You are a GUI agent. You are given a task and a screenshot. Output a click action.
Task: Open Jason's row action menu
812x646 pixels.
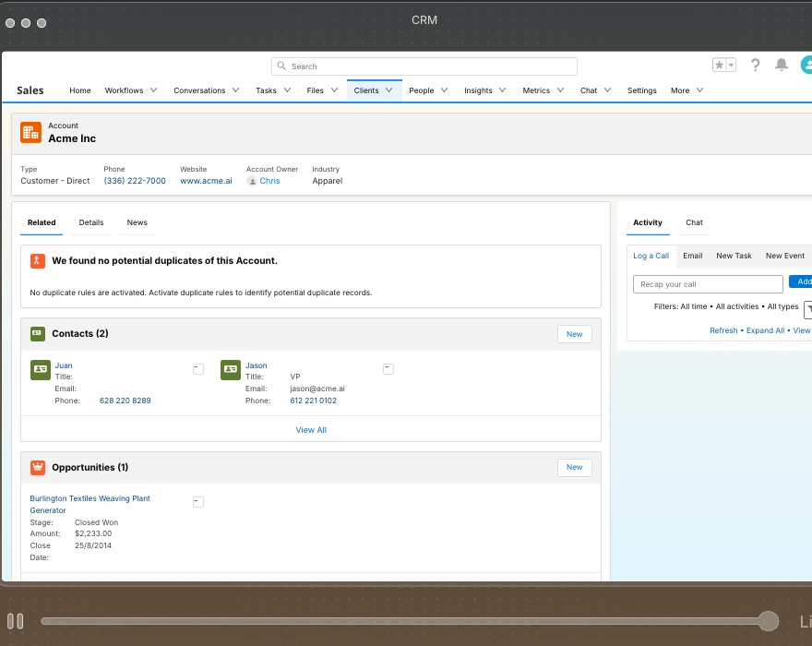388,369
